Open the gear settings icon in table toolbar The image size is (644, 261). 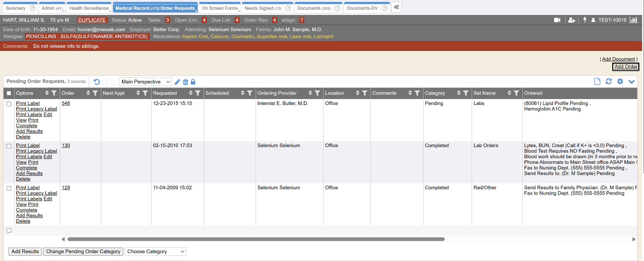(620, 81)
